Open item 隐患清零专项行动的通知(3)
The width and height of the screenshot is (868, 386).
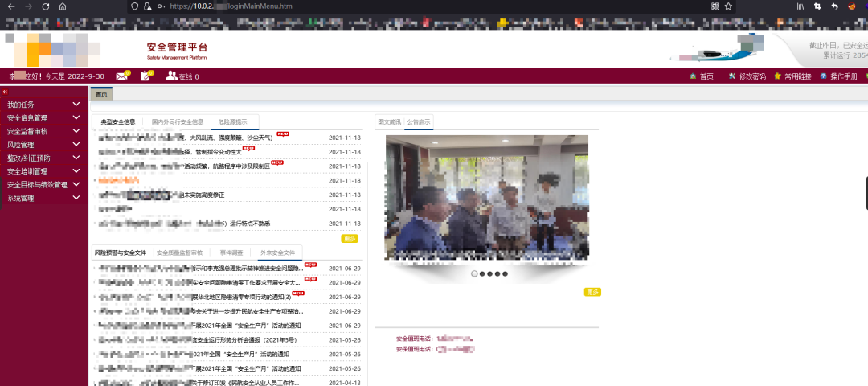pos(195,297)
